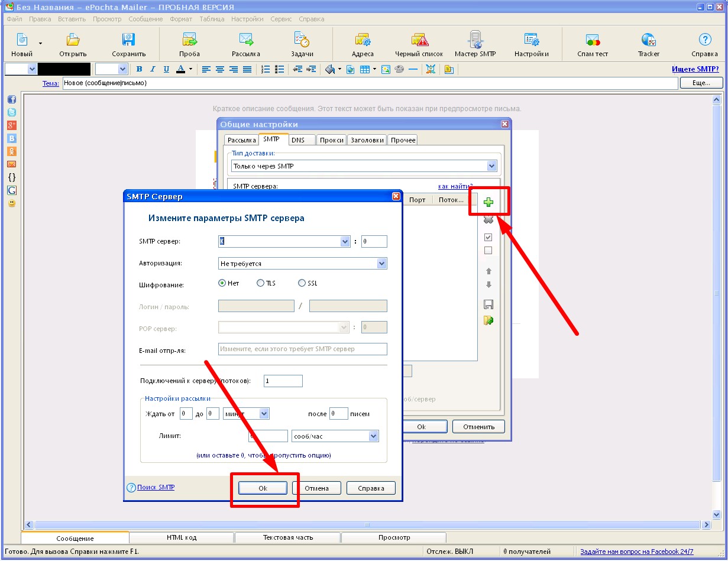This screenshot has width=728, height=561.
Task: Click the SMTP port number field
Action: pos(374,241)
